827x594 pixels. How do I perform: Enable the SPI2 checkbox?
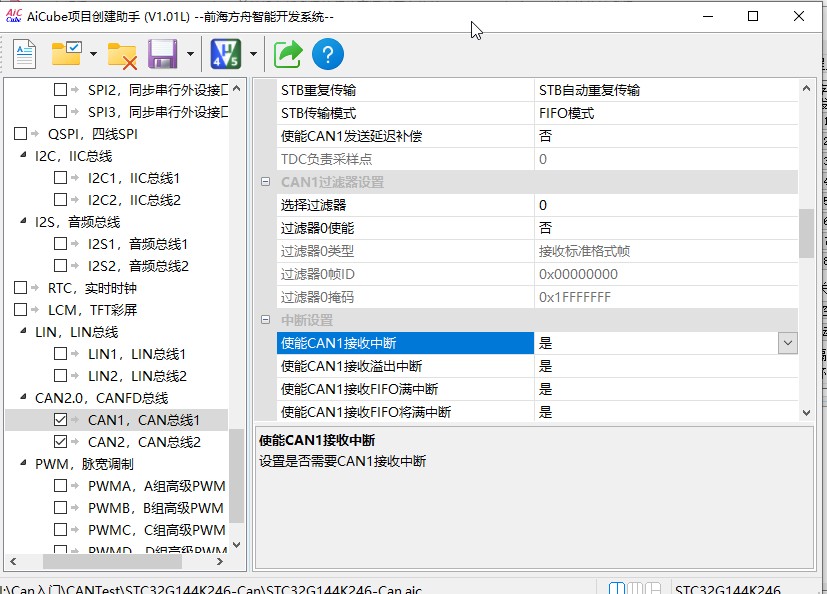(60, 90)
